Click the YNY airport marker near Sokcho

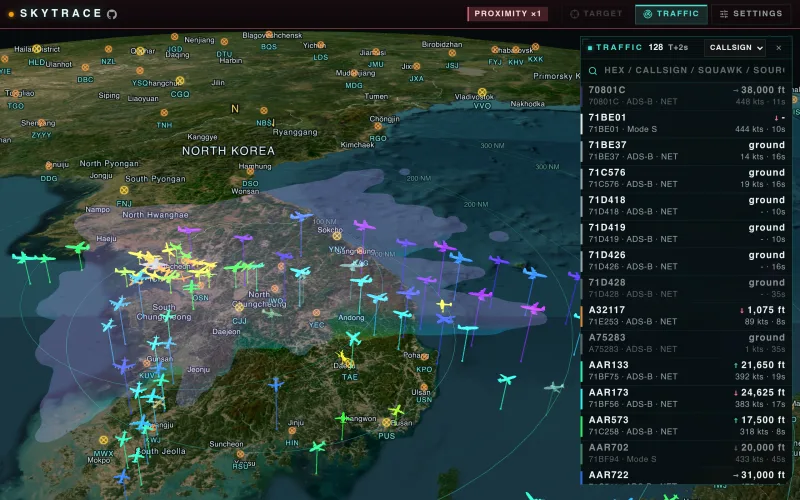337,236
